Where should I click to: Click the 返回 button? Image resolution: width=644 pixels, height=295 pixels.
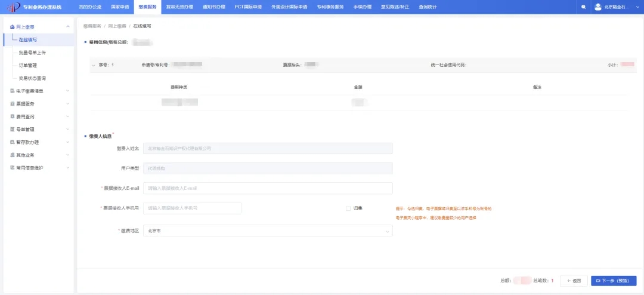click(x=574, y=281)
